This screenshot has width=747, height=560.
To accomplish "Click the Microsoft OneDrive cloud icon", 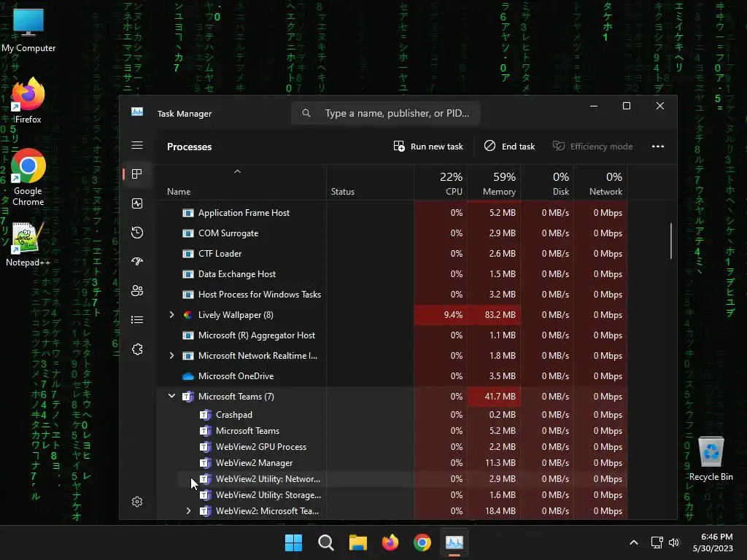I will [188, 376].
